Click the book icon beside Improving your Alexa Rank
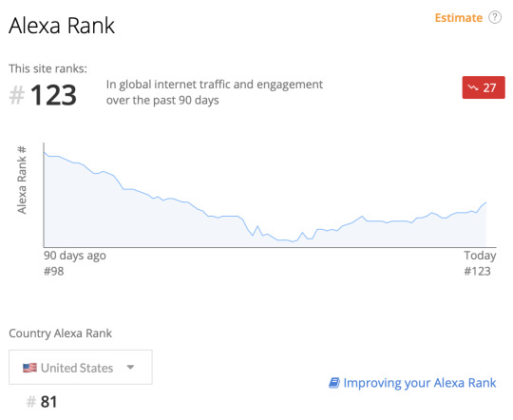 click(x=334, y=383)
